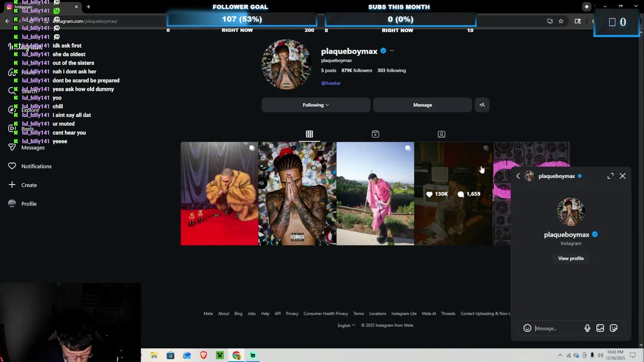
Task: Open the sticker picker in chat
Action: tap(613, 328)
